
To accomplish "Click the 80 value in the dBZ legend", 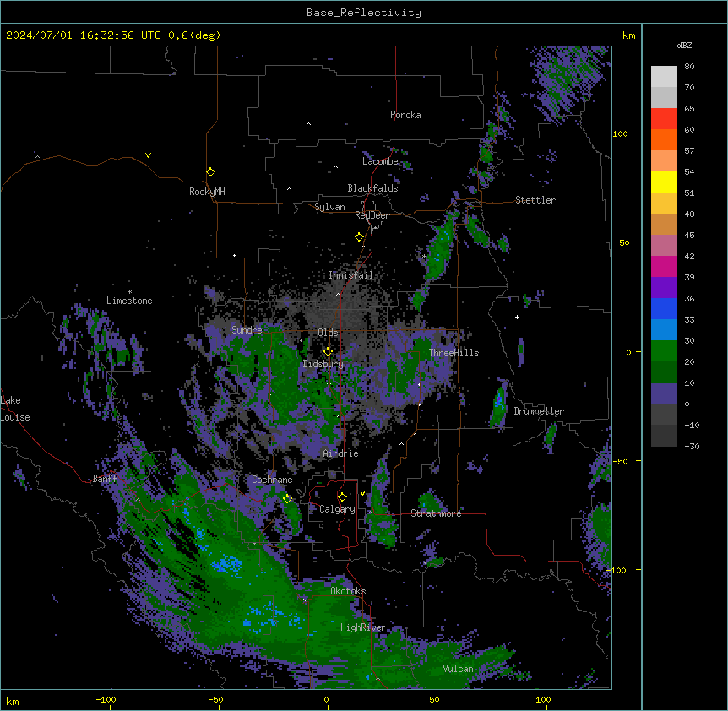I will [x=689, y=67].
